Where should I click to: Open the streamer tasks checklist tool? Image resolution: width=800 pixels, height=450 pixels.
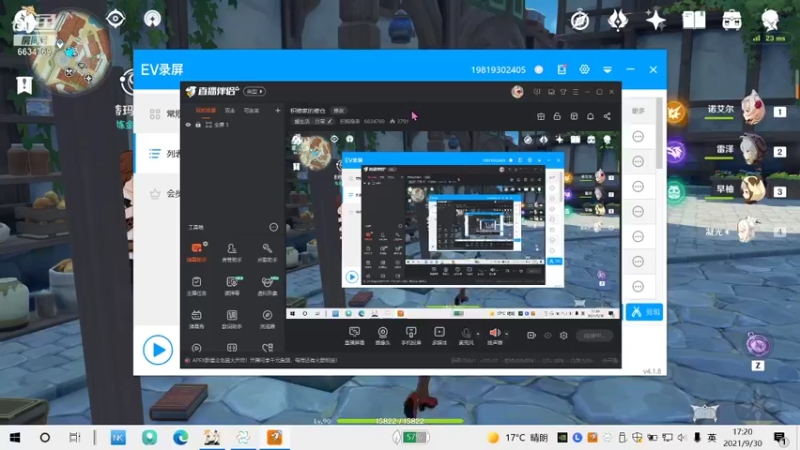click(x=196, y=286)
